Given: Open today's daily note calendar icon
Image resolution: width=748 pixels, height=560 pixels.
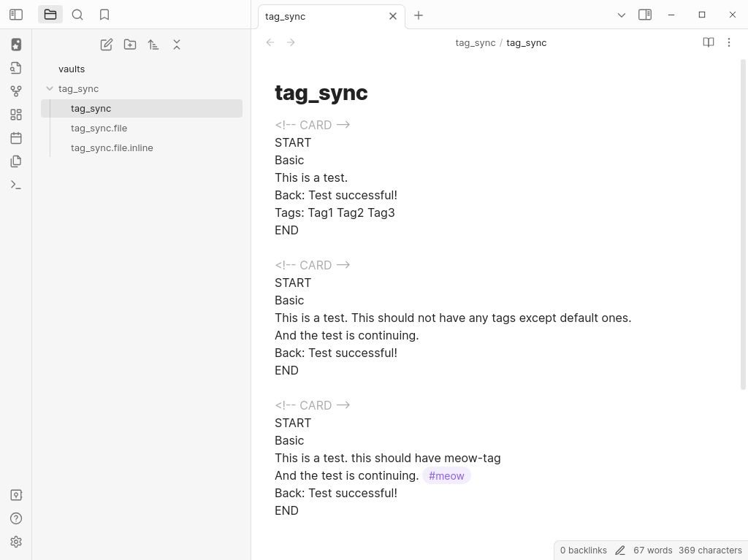Looking at the screenshot, I should click(16, 138).
